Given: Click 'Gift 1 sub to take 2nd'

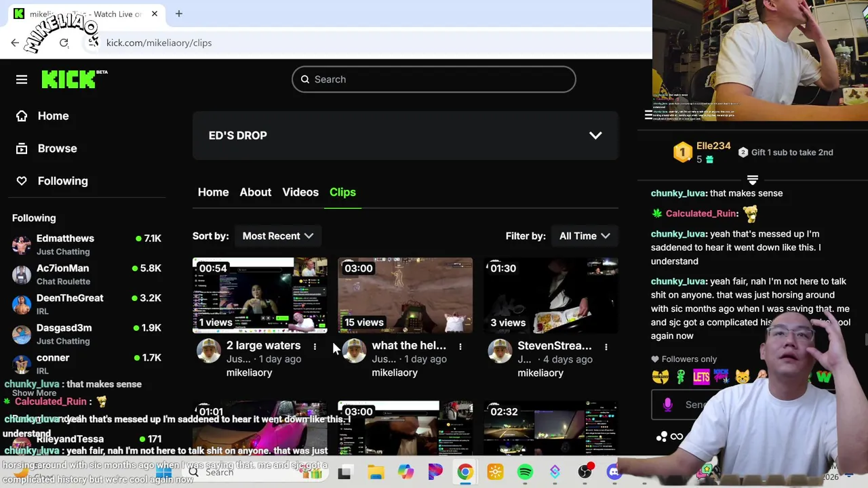Looking at the screenshot, I should click(785, 152).
